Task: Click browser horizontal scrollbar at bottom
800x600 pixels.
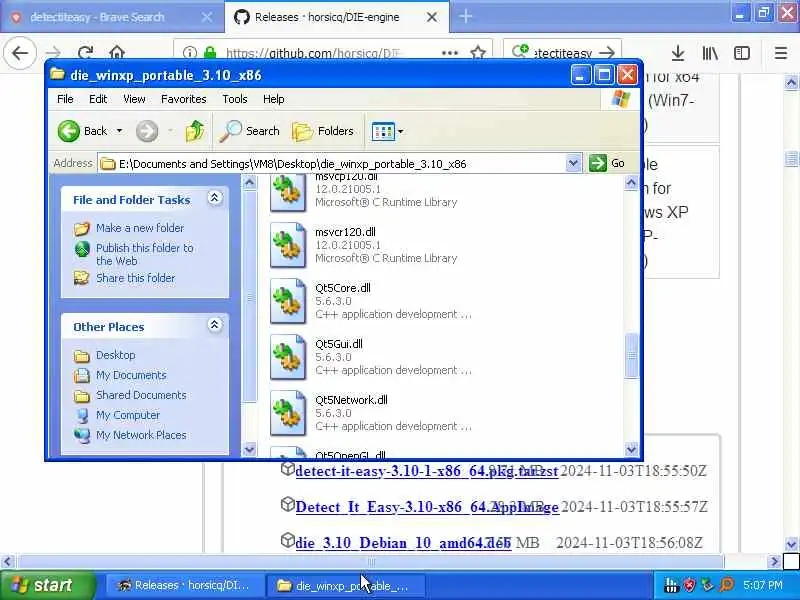Action: coord(371,562)
